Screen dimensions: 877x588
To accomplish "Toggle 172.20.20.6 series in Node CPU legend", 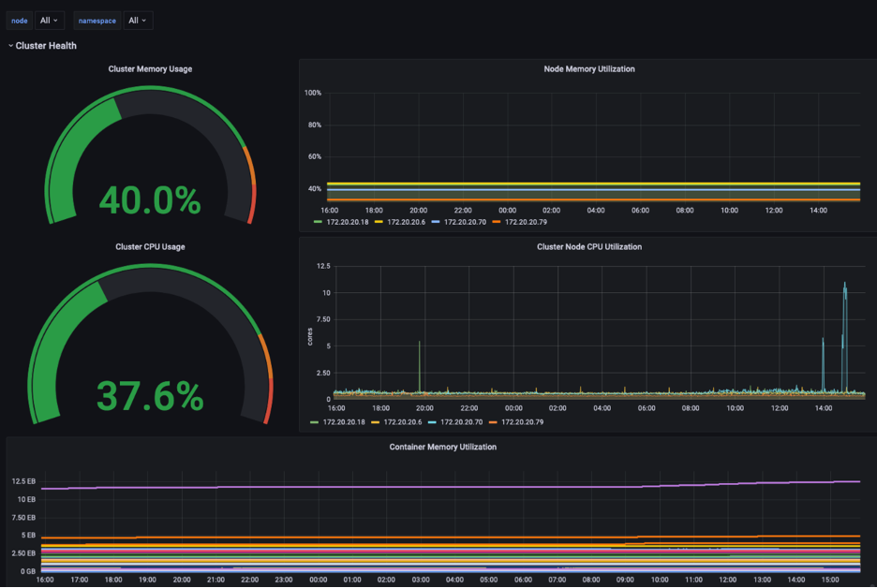I will click(403, 422).
